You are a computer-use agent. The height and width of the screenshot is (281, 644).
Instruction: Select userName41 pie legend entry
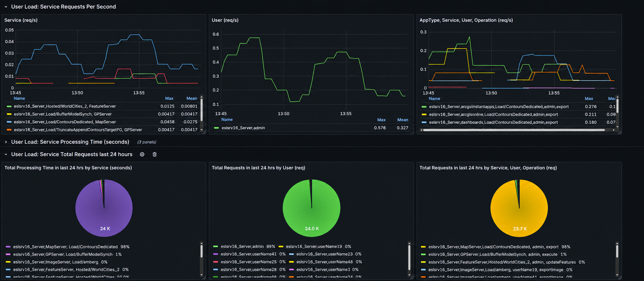(x=250, y=254)
